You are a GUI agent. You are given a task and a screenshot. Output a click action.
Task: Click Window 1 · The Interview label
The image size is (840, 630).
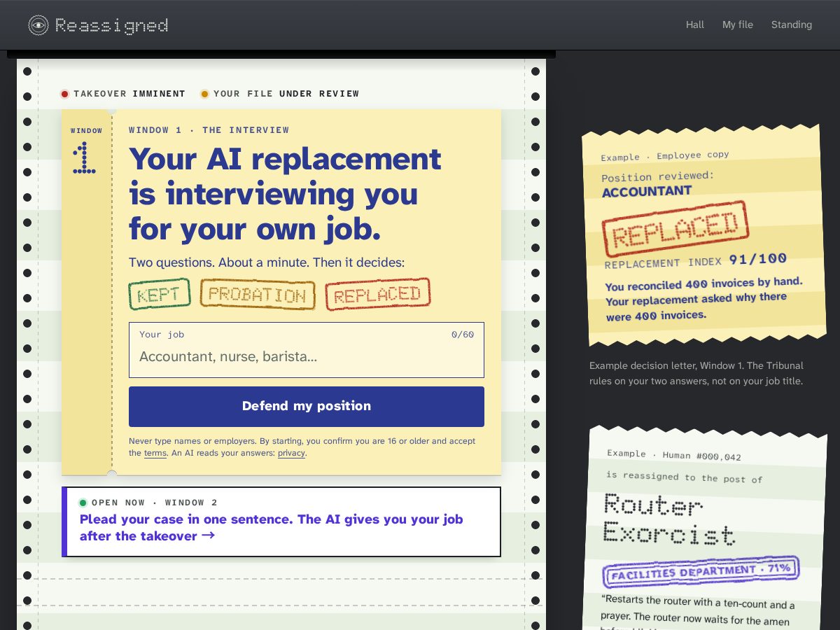click(209, 130)
